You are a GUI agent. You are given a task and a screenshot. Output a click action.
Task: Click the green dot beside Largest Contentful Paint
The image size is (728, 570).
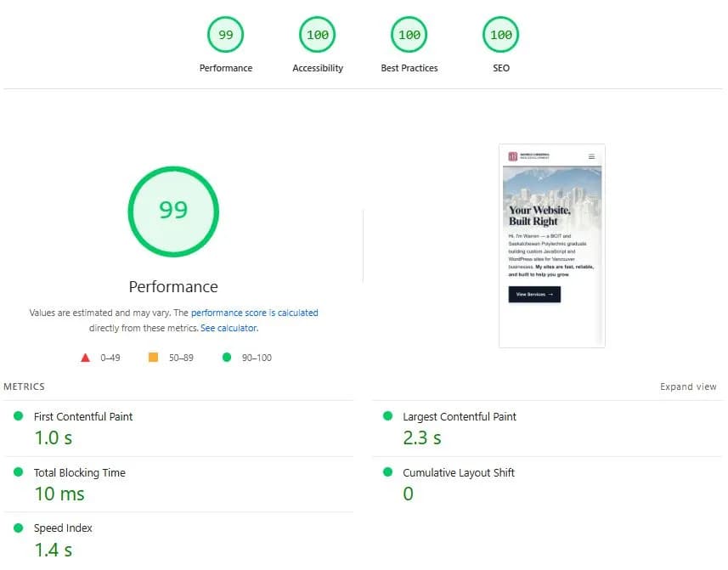[387, 415]
